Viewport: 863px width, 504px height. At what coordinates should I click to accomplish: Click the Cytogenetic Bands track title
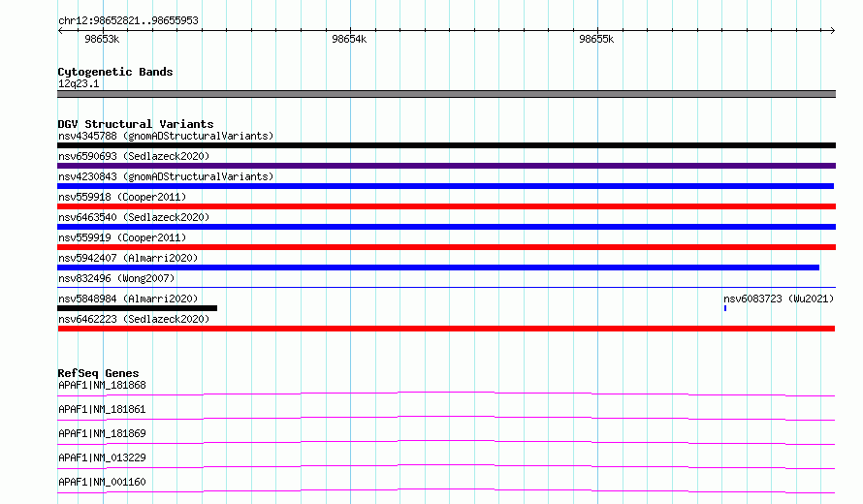115,72
